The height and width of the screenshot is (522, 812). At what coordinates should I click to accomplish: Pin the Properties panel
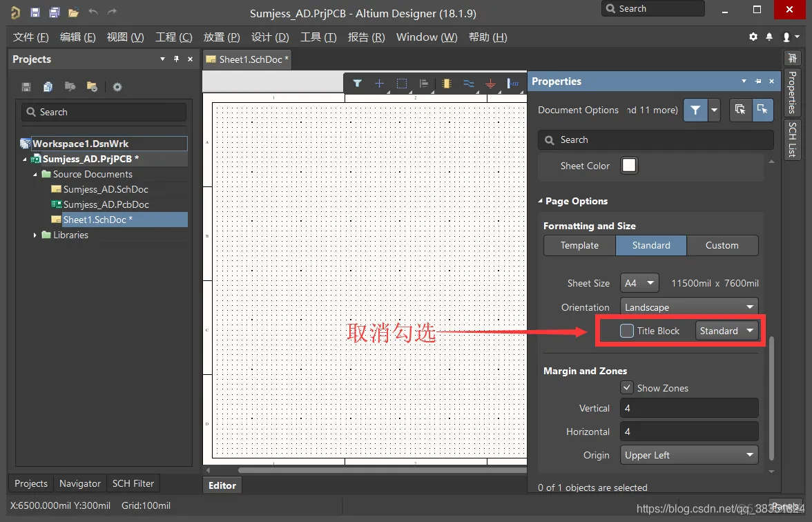758,81
